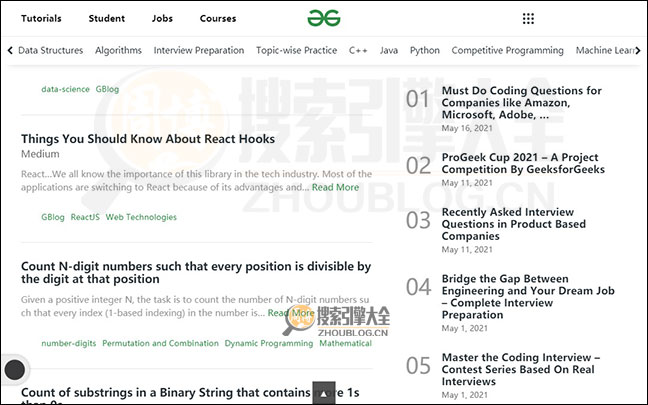
Task: Click the Medium difficulty label
Action: (x=40, y=154)
